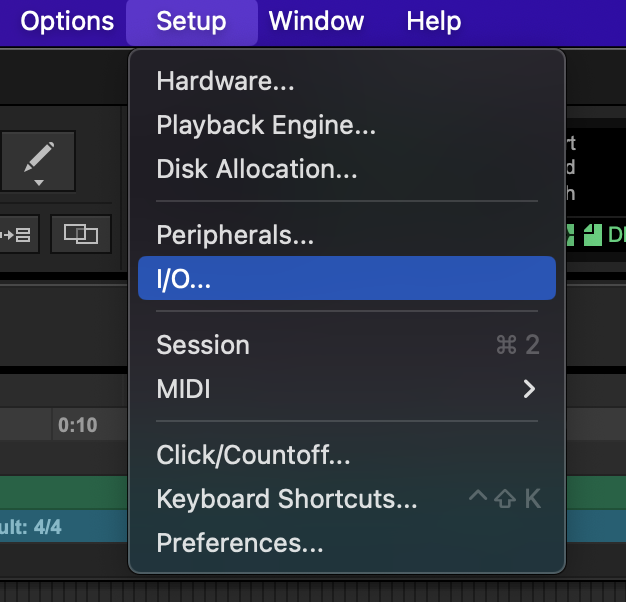Select the Pencil tool

coord(38,160)
